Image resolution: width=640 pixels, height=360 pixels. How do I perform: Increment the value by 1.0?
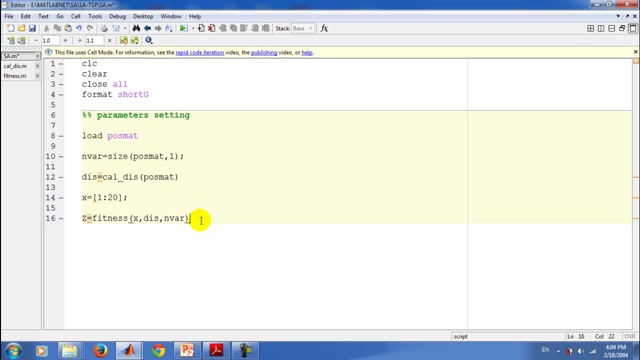(65, 40)
